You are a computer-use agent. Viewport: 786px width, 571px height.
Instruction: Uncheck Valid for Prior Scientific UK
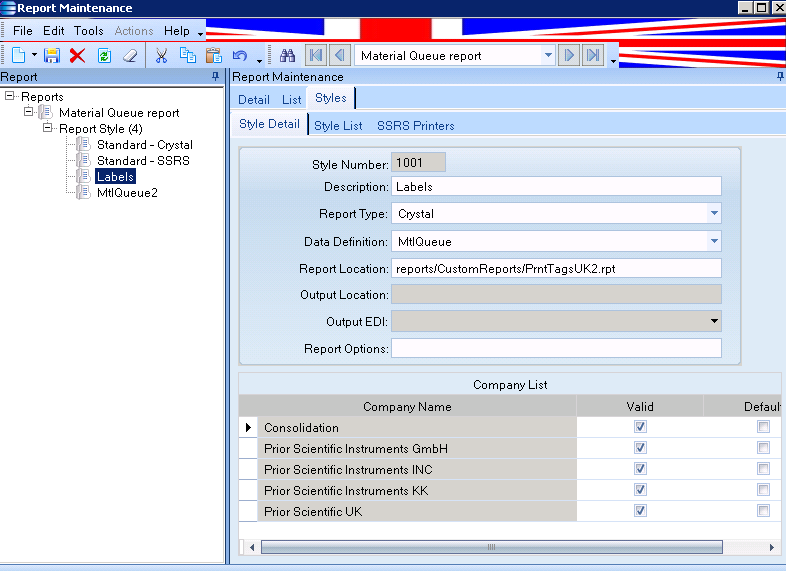pyautogui.click(x=640, y=511)
